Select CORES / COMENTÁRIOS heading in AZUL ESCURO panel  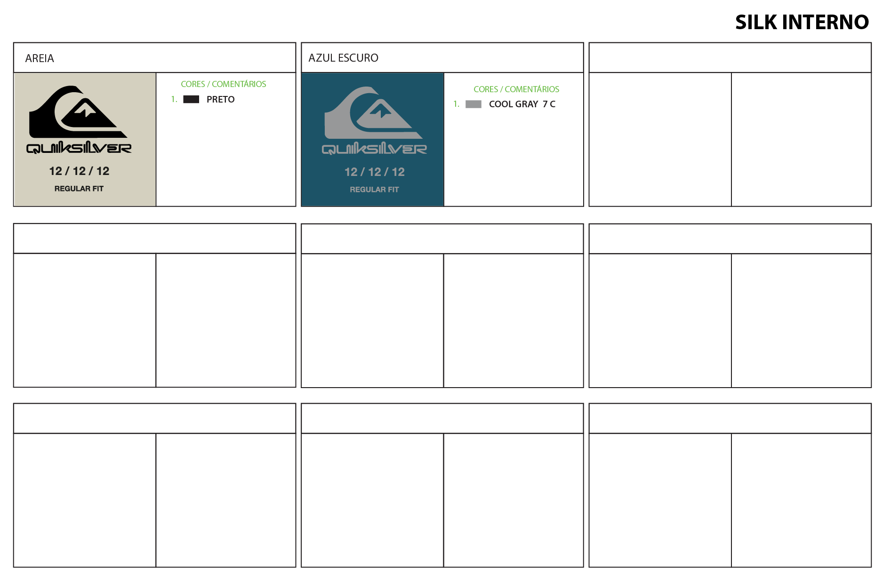coord(516,89)
